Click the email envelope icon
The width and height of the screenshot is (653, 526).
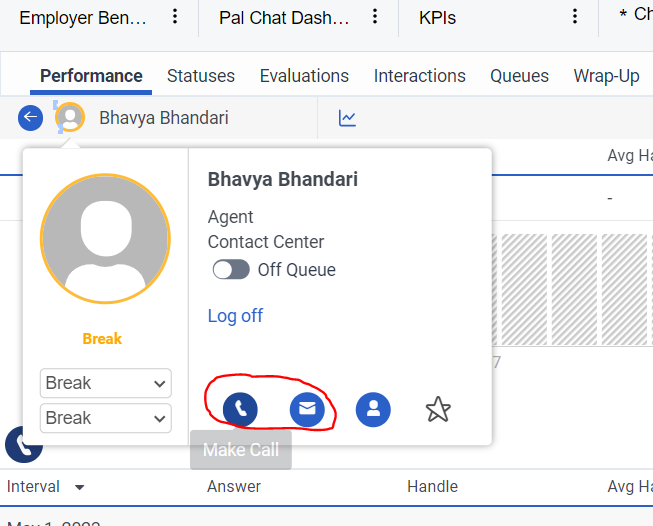point(307,409)
